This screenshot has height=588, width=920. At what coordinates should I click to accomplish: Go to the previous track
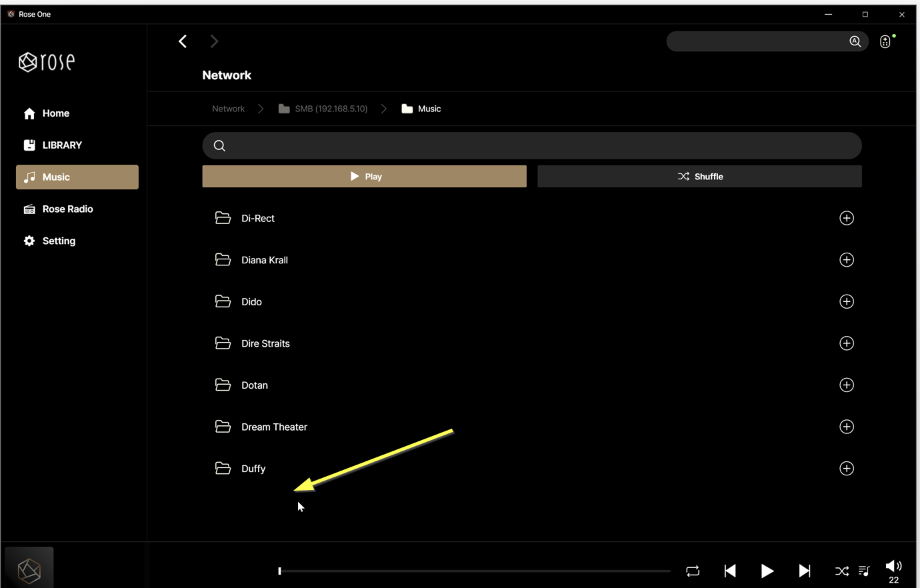(x=730, y=571)
